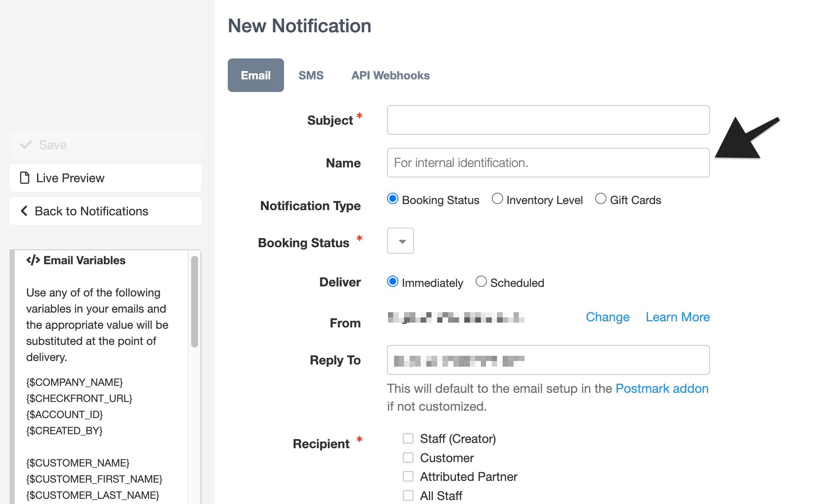This screenshot has height=504, width=819.
Task: Open Live Preview
Action: point(106,178)
